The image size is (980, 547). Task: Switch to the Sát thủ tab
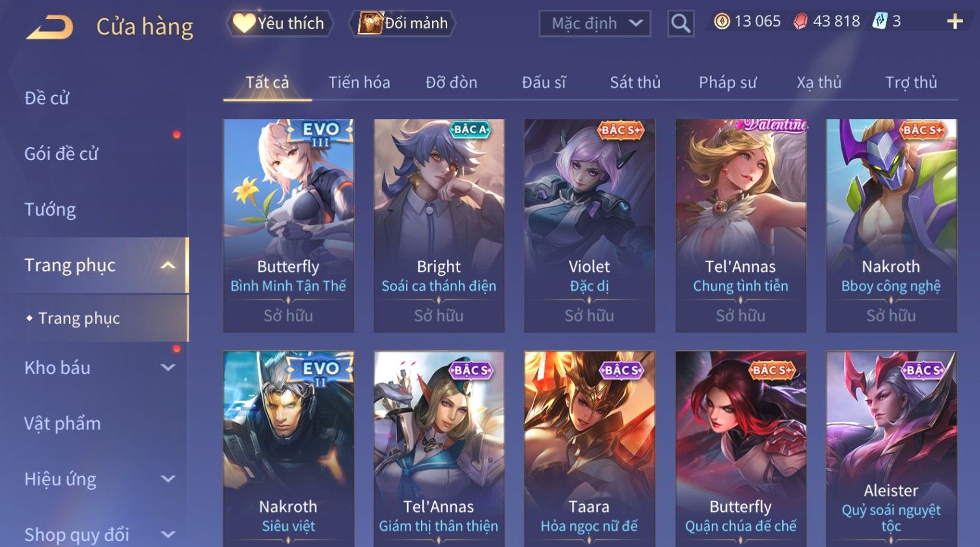click(635, 83)
